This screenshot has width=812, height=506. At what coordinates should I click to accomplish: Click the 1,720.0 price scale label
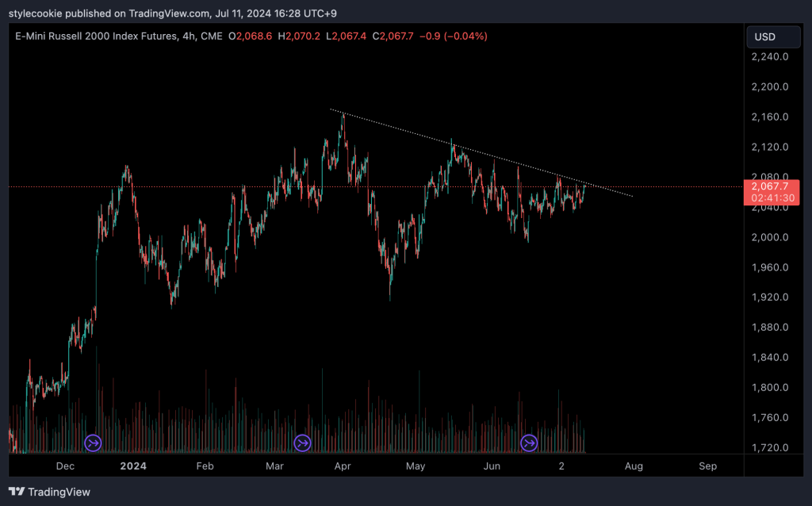[769, 448]
